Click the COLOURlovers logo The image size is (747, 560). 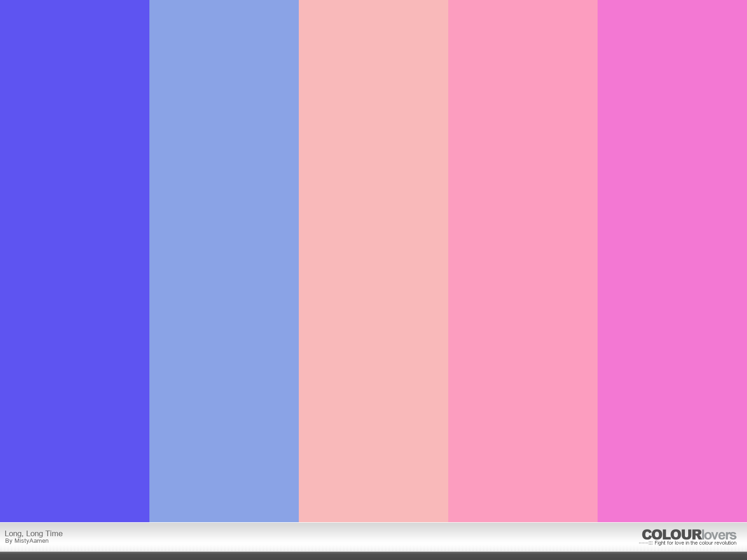[x=689, y=535]
